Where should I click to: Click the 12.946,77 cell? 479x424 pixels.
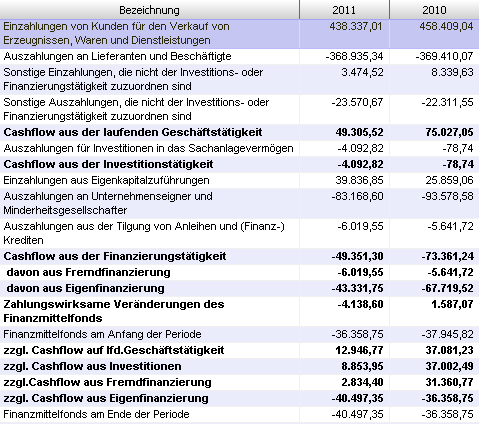coord(345,350)
